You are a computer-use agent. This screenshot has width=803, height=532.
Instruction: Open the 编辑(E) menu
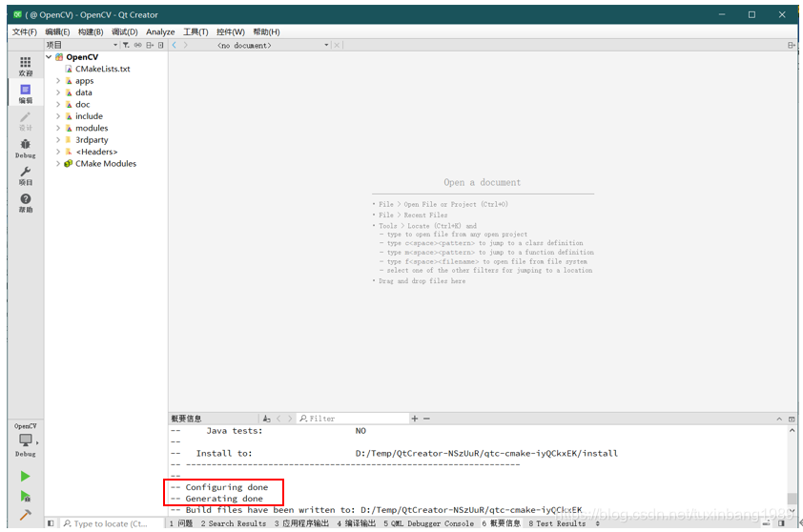click(x=57, y=31)
